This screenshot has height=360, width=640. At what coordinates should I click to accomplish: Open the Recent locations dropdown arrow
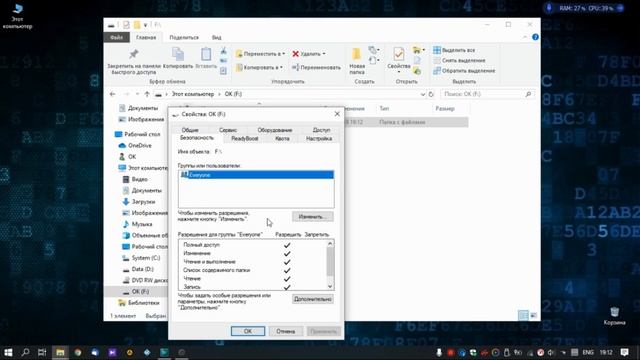click(x=137, y=94)
